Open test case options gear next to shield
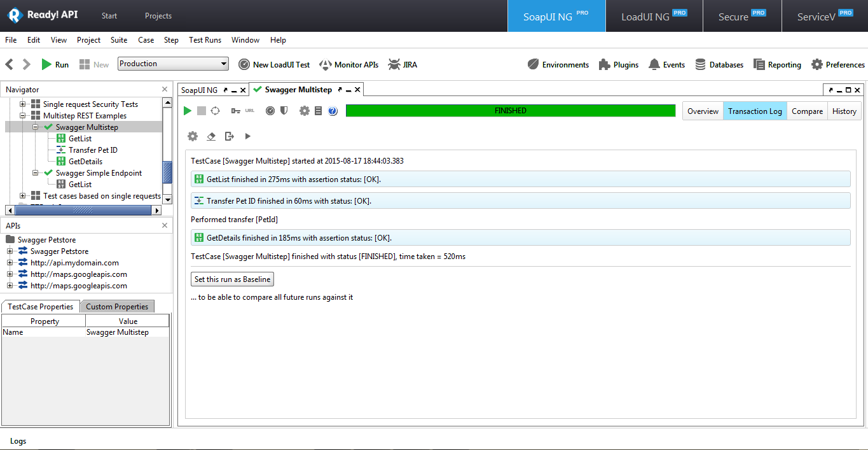This screenshot has height=450, width=868. [x=305, y=111]
